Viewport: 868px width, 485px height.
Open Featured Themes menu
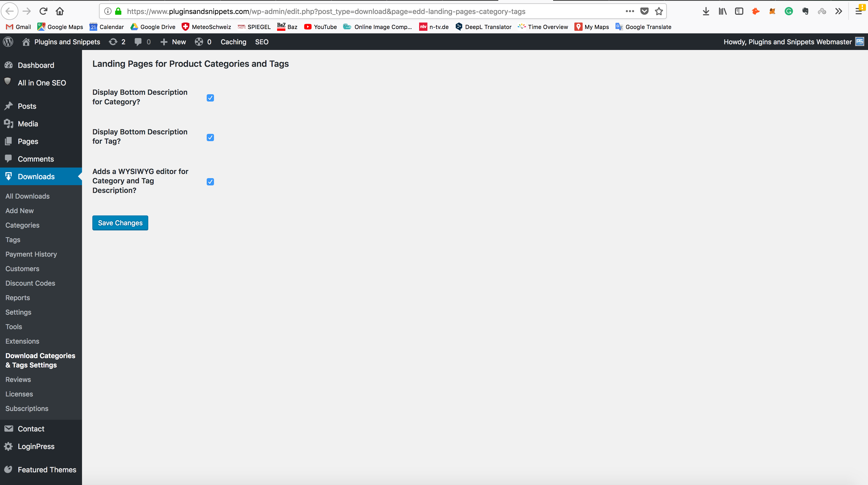point(41,469)
